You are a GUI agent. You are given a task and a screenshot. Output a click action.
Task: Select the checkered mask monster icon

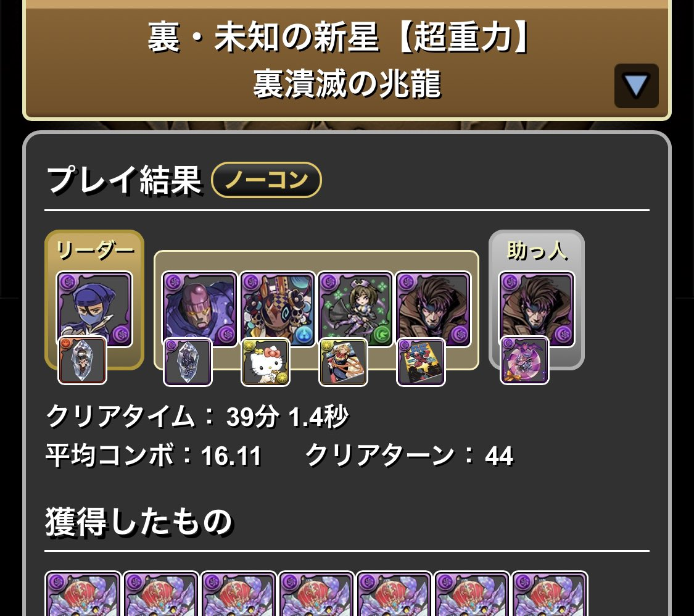278,309
